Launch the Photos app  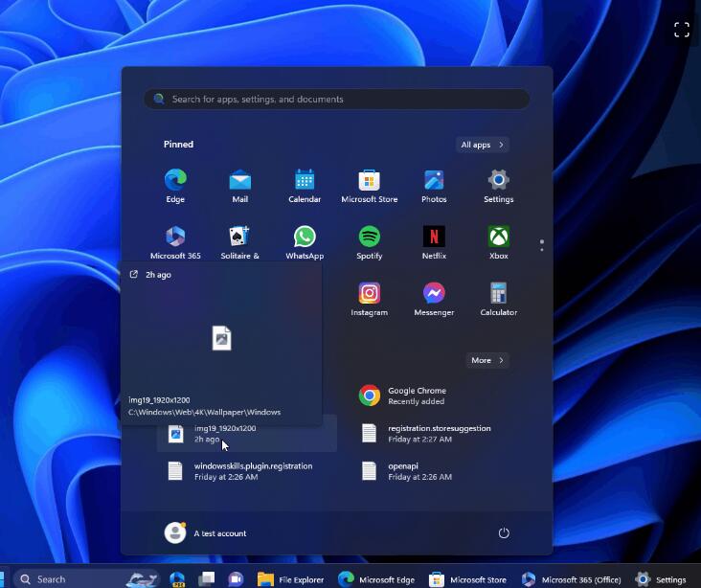(434, 187)
